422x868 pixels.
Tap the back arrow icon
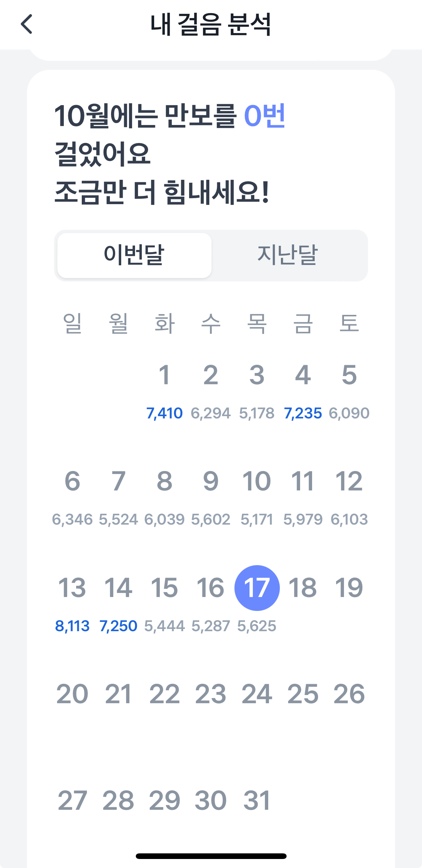coord(27,24)
